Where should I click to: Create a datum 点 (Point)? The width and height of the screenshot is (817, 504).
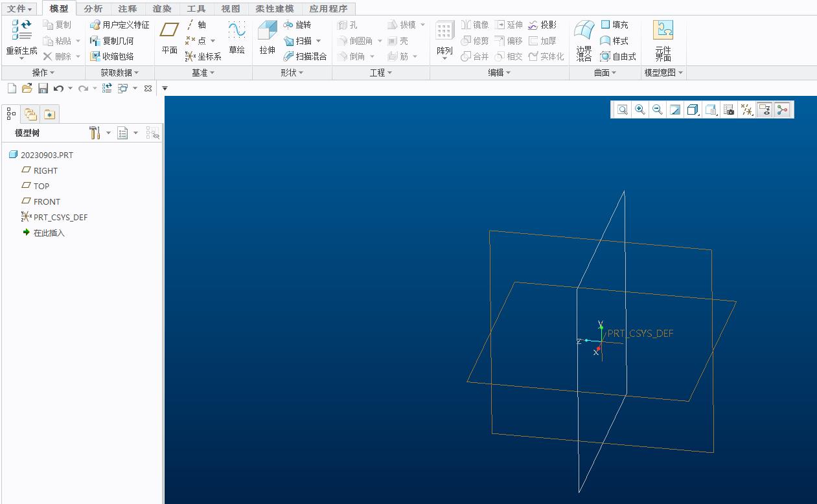(196, 40)
